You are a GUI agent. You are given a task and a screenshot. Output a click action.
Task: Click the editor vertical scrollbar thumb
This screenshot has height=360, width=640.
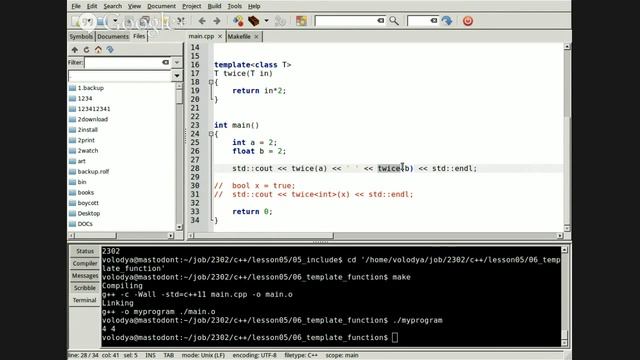(567, 84)
